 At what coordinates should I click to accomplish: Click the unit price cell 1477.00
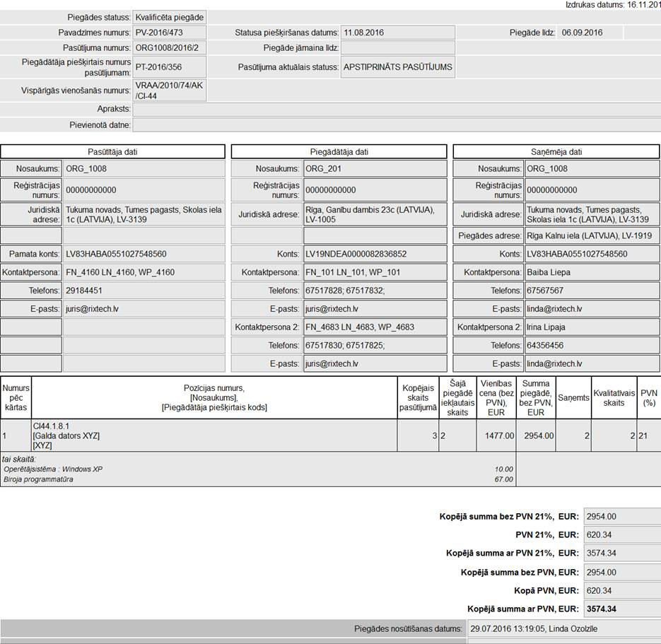496,436
